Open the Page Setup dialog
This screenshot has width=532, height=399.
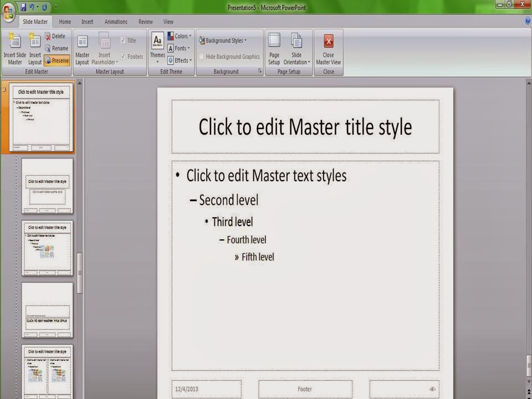tap(274, 48)
